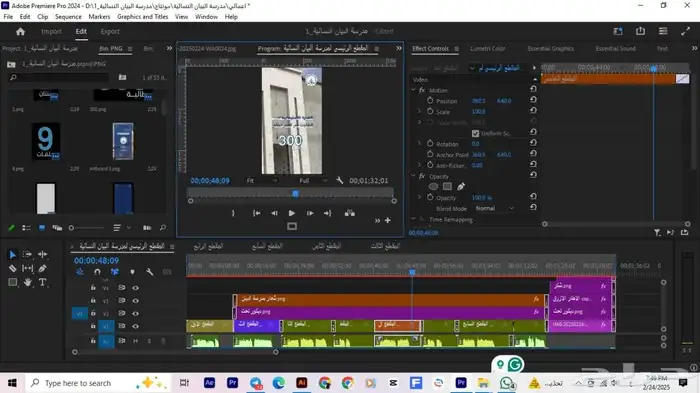The image size is (700, 393).
Task: Open the Import workspace mode
Action: click(51, 31)
